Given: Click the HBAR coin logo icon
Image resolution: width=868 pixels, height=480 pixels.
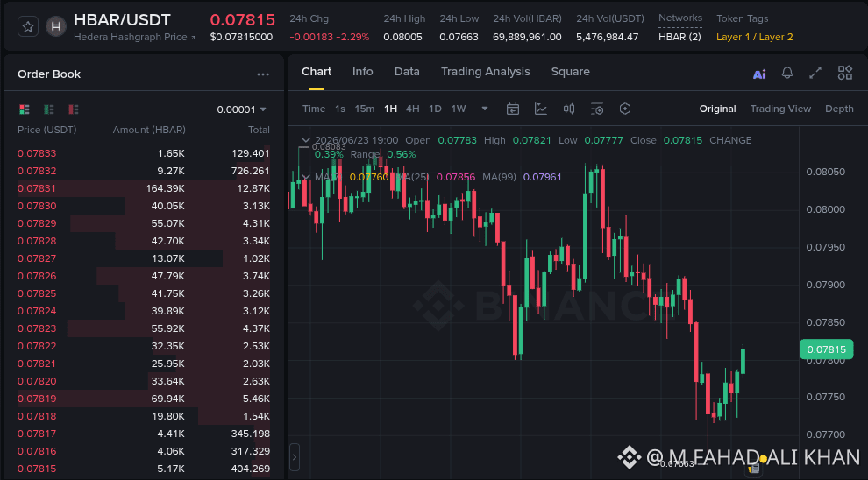Looking at the screenshot, I should point(56,26).
